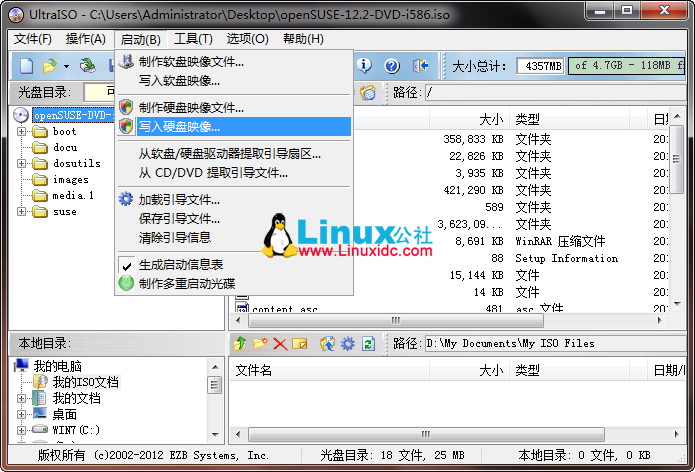Click the local path field D:\My Documents

coord(555,343)
